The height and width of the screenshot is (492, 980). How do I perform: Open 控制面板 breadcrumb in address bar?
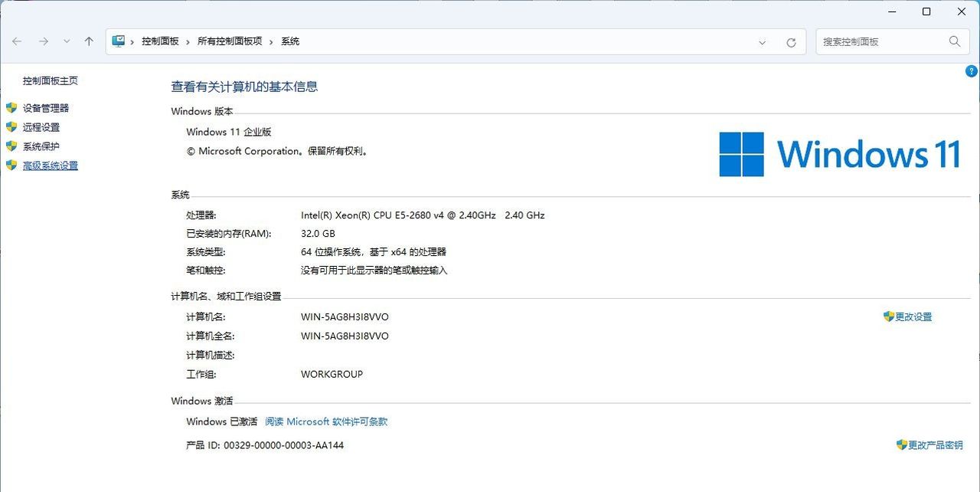[160, 41]
